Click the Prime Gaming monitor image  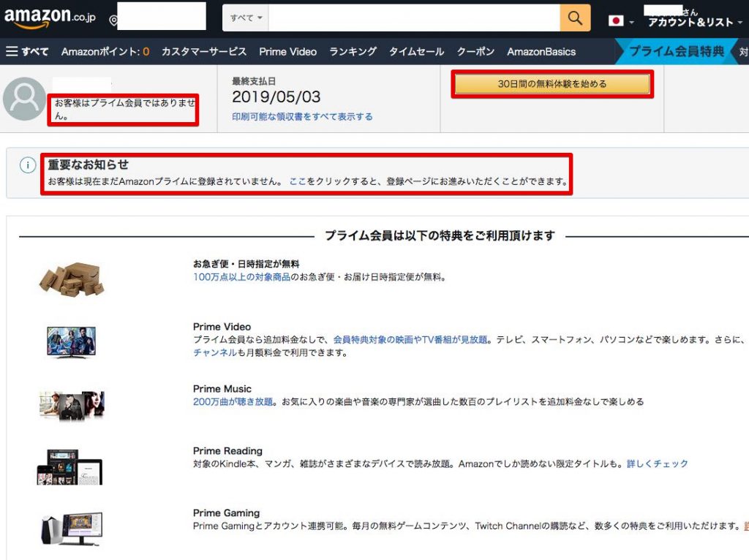[x=69, y=528]
